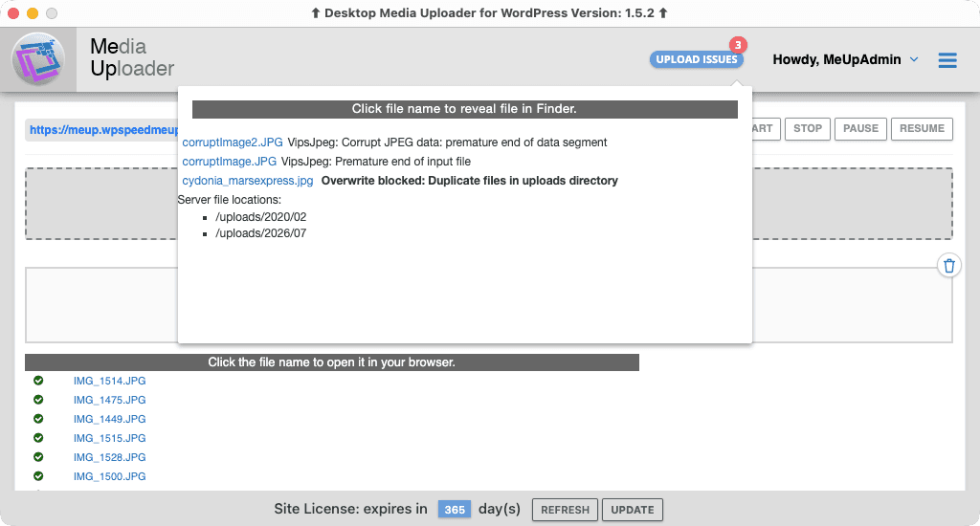Open the Howdy, MeUpAdmin menu
This screenshot has height=526, width=980.
coord(836,59)
